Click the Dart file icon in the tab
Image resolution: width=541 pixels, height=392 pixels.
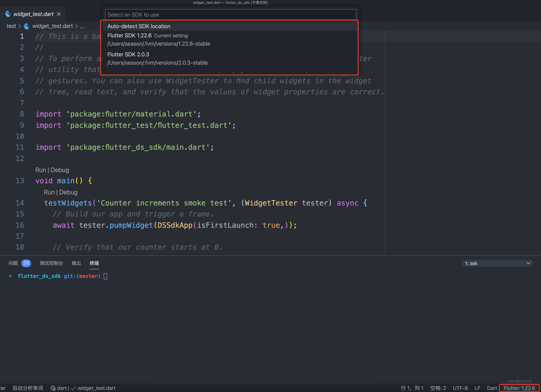(8, 14)
